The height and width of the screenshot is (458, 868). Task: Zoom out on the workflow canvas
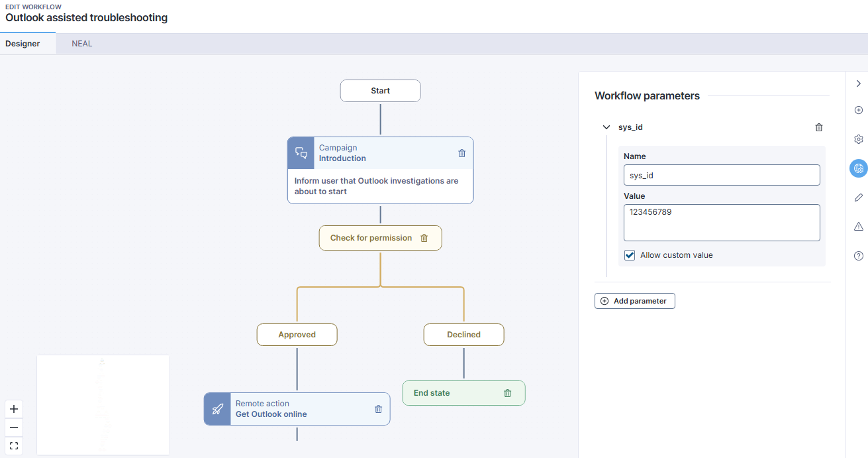coord(14,428)
